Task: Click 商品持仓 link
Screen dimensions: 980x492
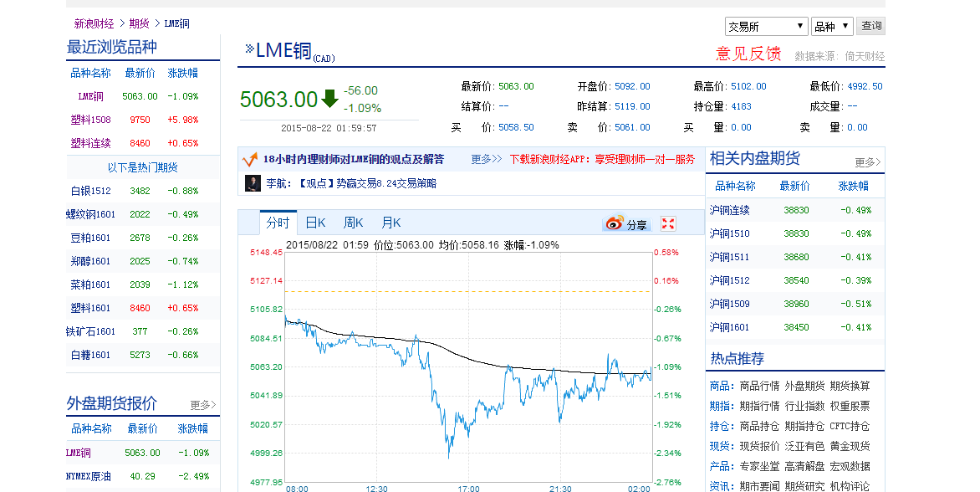Action: [x=759, y=427]
